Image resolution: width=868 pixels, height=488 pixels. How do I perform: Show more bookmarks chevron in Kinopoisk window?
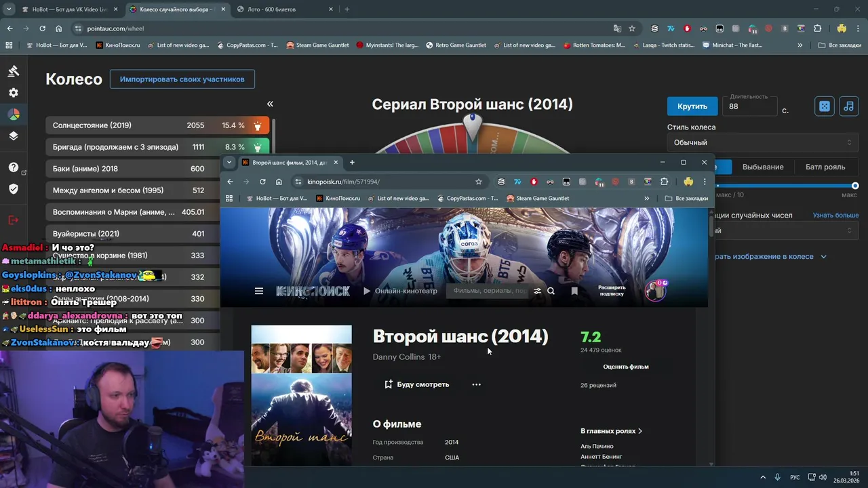(x=646, y=199)
